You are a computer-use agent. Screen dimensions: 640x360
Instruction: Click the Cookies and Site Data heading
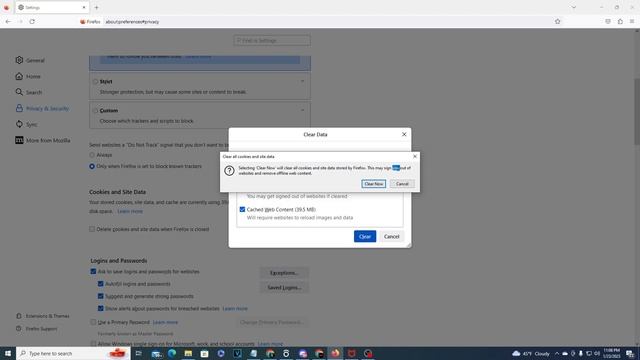[118, 192]
